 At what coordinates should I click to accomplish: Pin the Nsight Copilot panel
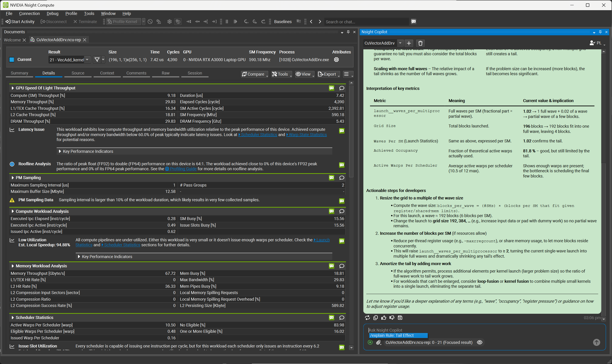click(x=600, y=32)
